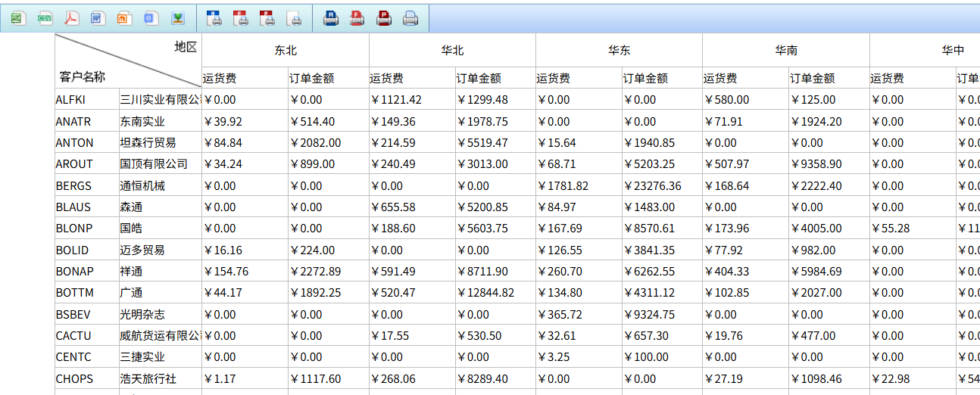
Task: Print using the dark-red P printer icon
Action: pos(384,18)
